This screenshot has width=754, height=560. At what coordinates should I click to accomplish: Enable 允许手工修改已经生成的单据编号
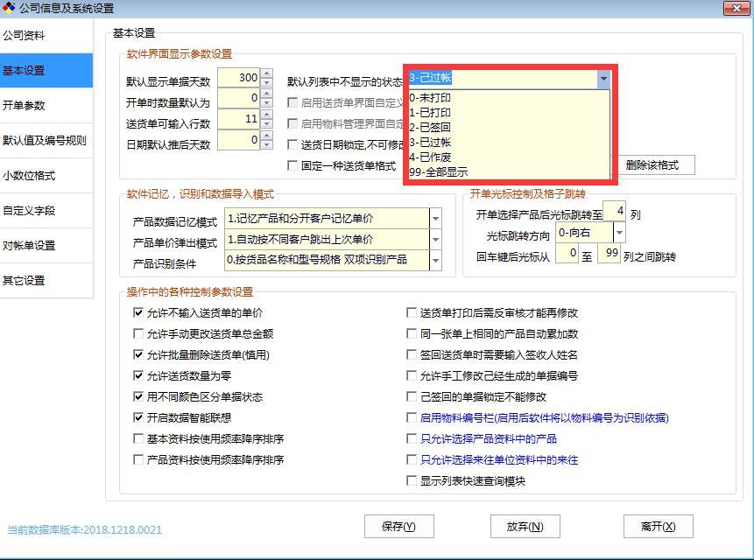pos(411,375)
